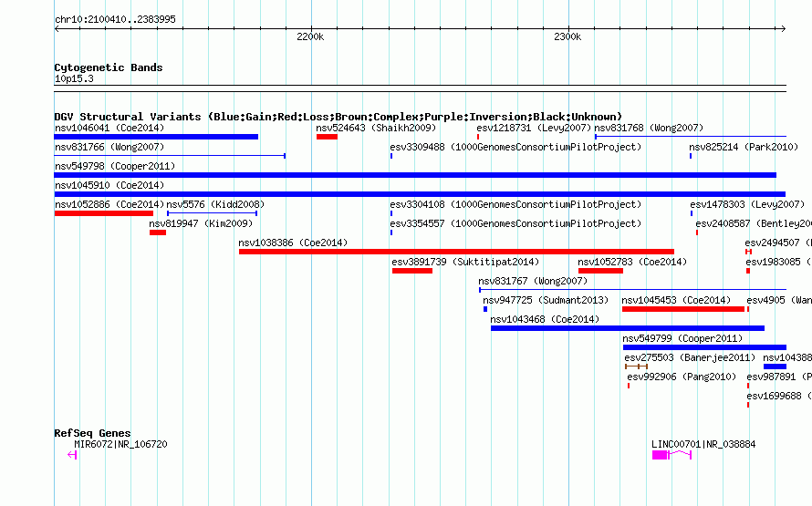Select nsv549799 (Cooper2011) blue bar

(x=704, y=347)
